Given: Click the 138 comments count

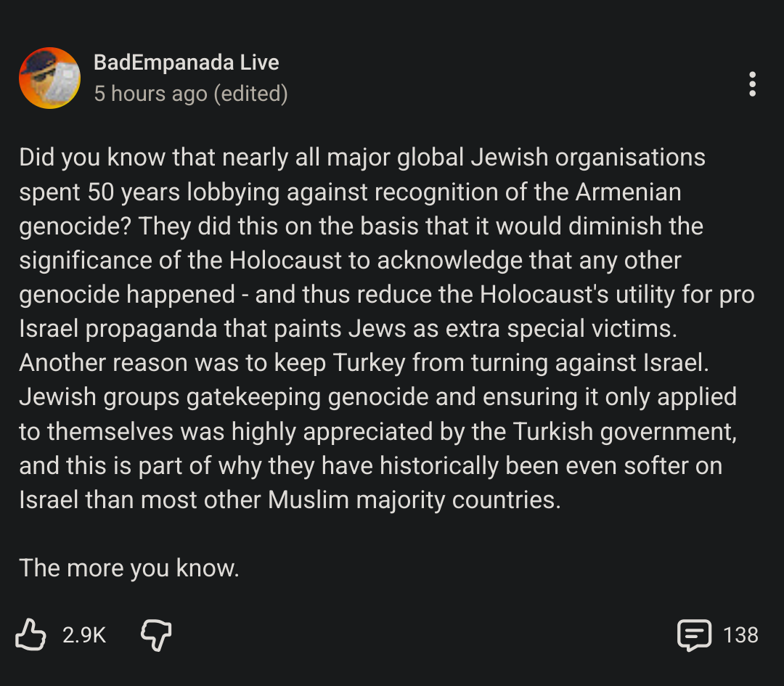Looking at the screenshot, I should pos(740,635).
